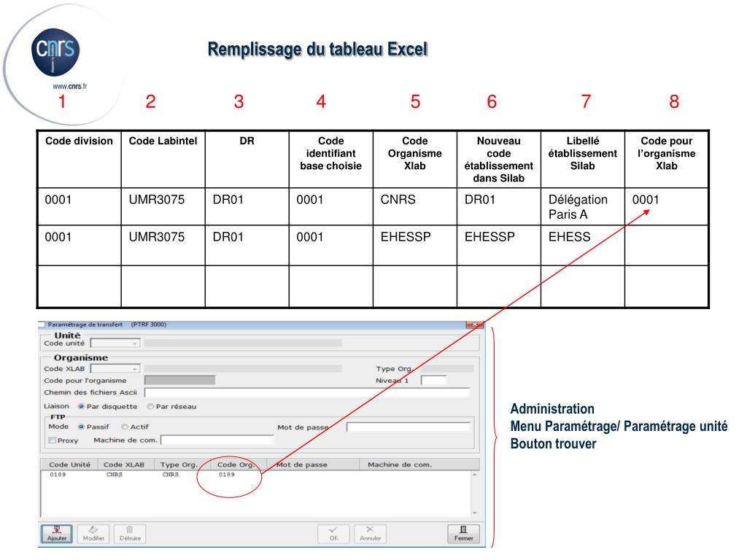This screenshot has height=560, width=747.
Task: Click the Ajouter button
Action: pyautogui.click(x=57, y=533)
